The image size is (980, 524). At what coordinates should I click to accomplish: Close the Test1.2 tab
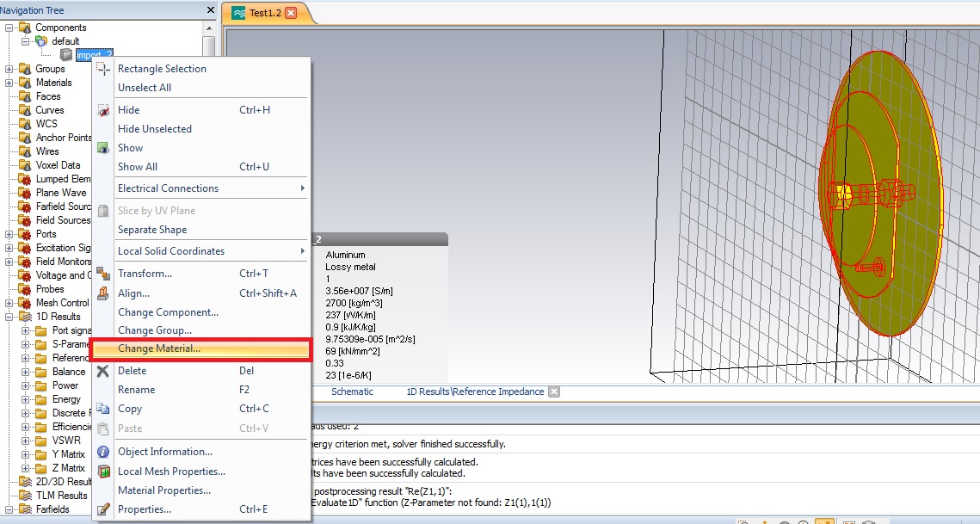(x=291, y=13)
